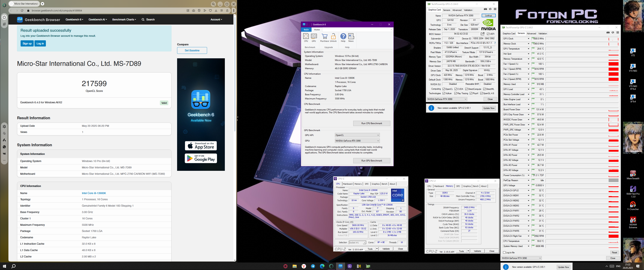The width and height of the screenshot is (644, 270).
Task: Enable Log to file in GPU-Z Sensors
Action: coord(504,252)
